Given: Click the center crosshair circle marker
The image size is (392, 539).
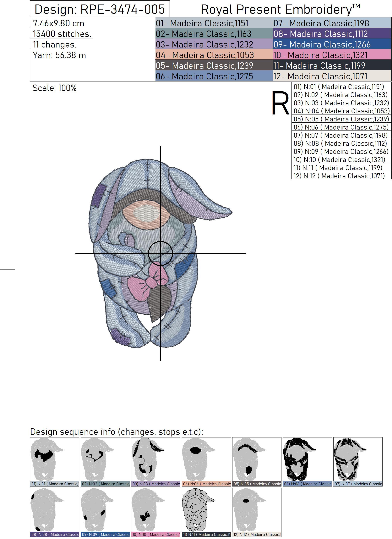Looking at the screenshot, I should point(161,253).
